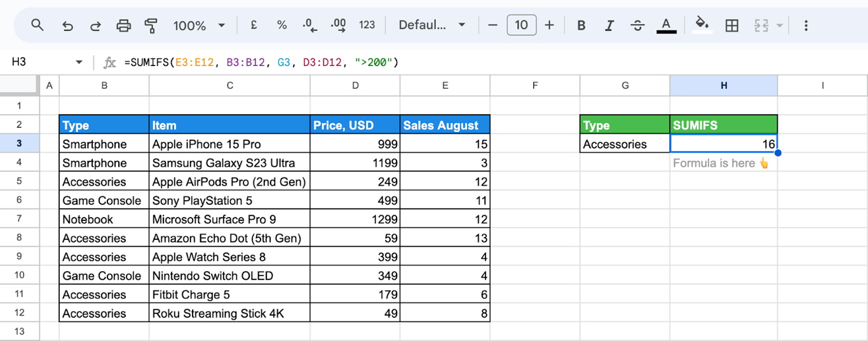The height and width of the screenshot is (341, 868).
Task: Redo the last action
Action: pos(95,25)
